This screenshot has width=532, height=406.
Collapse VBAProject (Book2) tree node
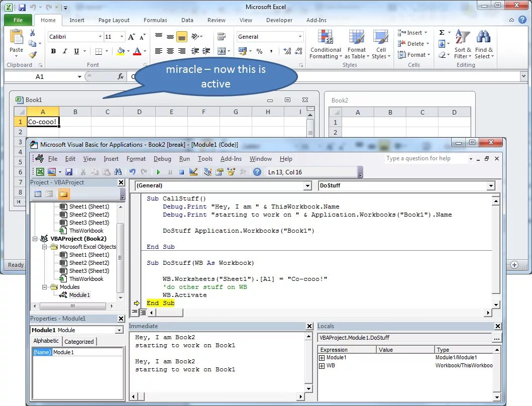tap(35, 239)
